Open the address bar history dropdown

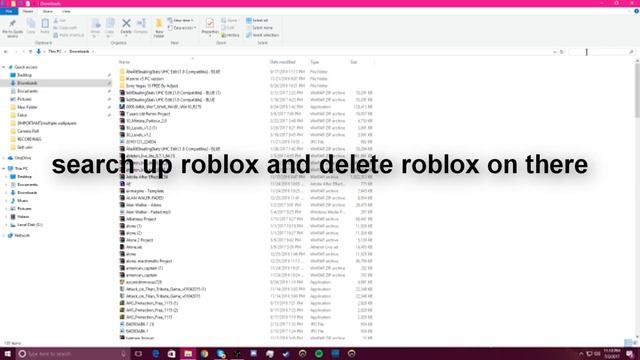click(554, 52)
